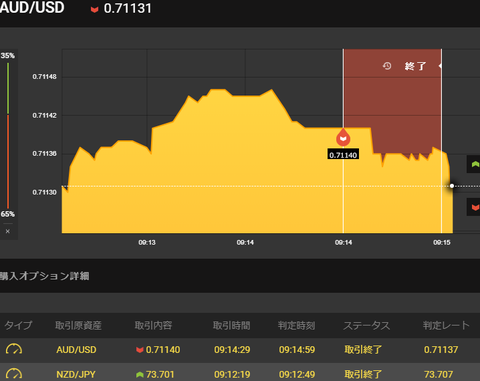Click the 73.701 trade value
Viewport: 480px width, 381px height.
pos(160,374)
